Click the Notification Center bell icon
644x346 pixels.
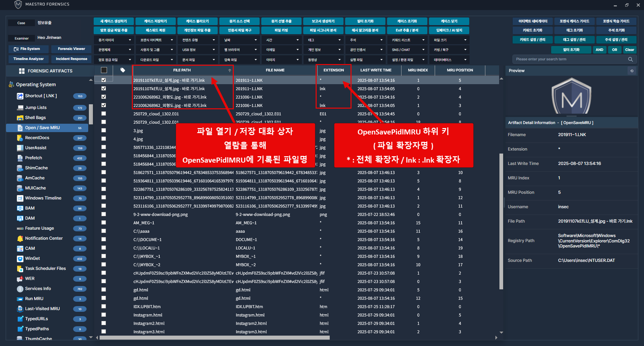point(20,238)
